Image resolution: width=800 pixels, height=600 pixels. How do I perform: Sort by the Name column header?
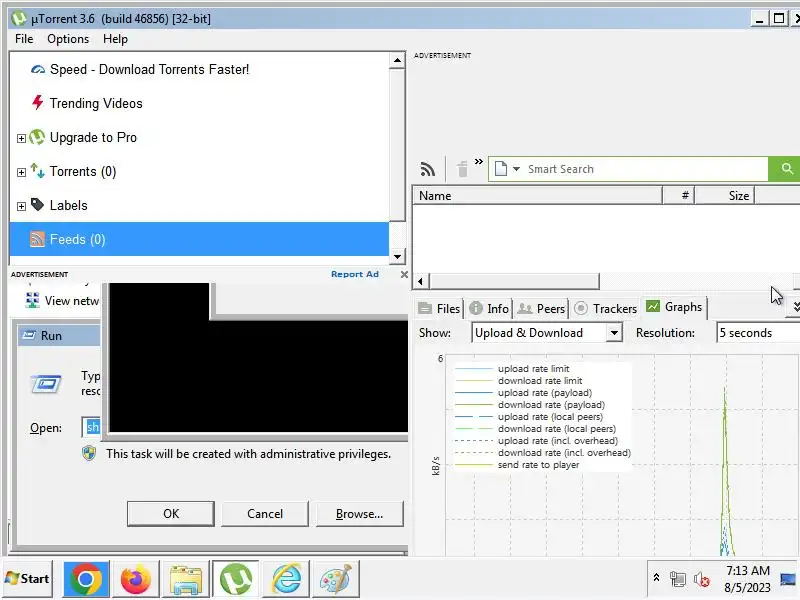pos(537,196)
